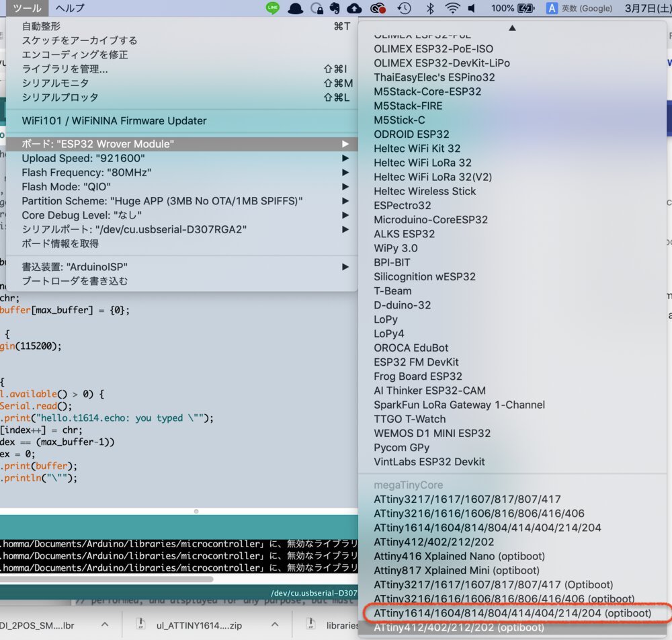This screenshot has height=640, width=672.
Task: Select ATtiny1614/1604/814 (optiboot) board
Action: click(x=512, y=613)
